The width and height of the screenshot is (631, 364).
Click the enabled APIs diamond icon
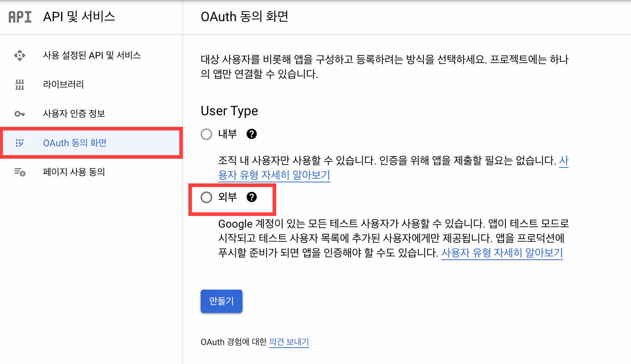click(x=20, y=55)
